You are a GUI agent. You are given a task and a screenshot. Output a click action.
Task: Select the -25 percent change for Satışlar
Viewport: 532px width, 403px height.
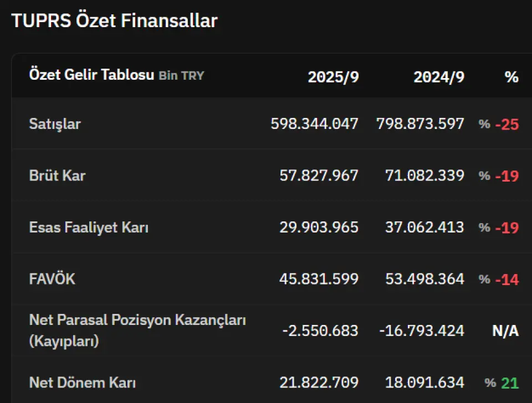(x=507, y=125)
